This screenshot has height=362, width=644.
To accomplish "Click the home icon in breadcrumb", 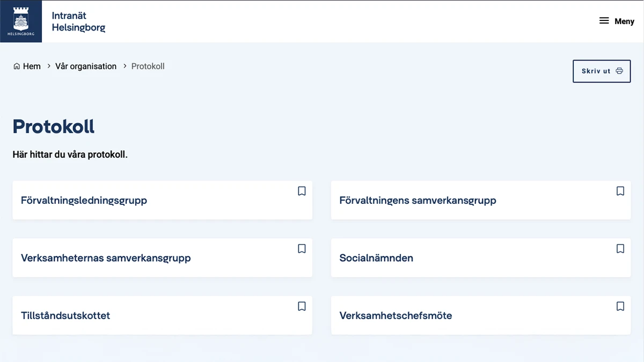I will [17, 67].
